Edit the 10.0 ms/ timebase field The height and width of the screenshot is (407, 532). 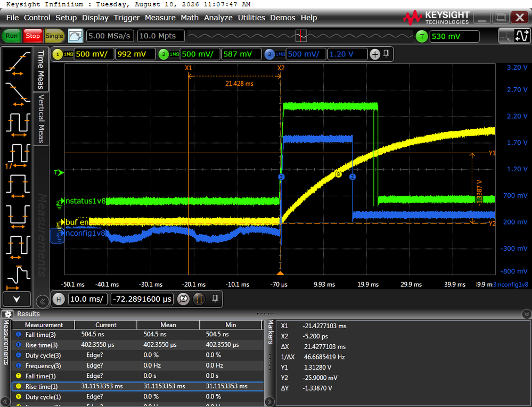point(87,299)
